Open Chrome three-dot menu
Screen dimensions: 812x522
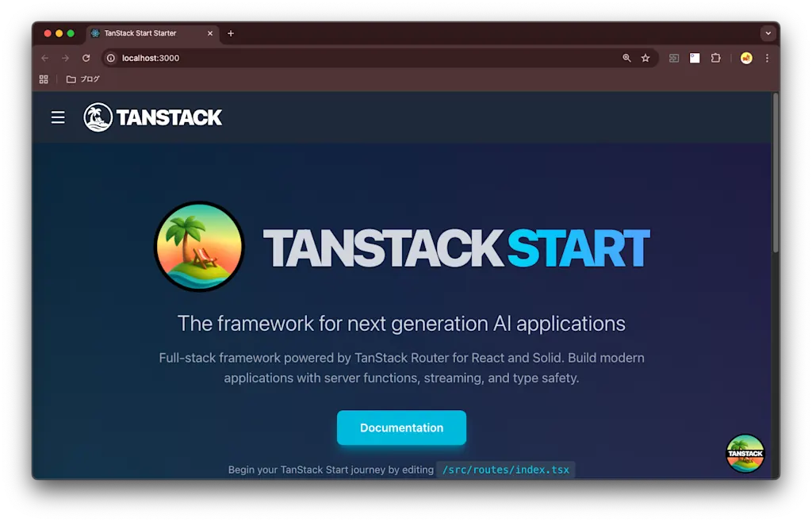[767, 58]
